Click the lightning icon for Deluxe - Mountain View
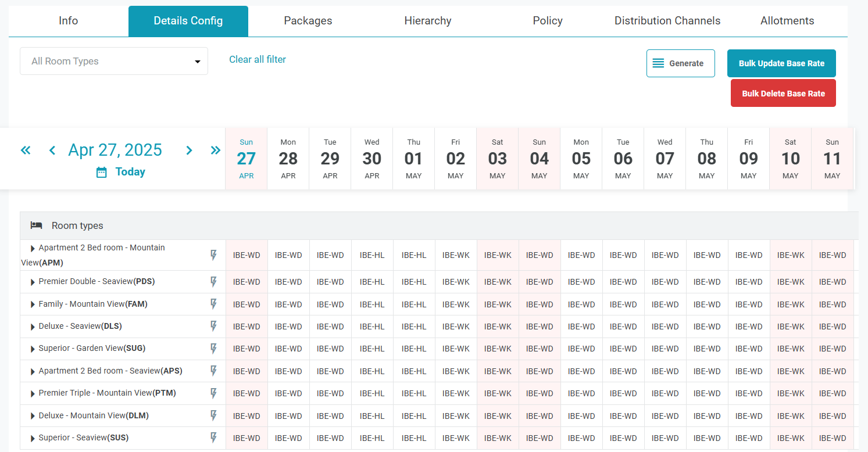 click(213, 415)
